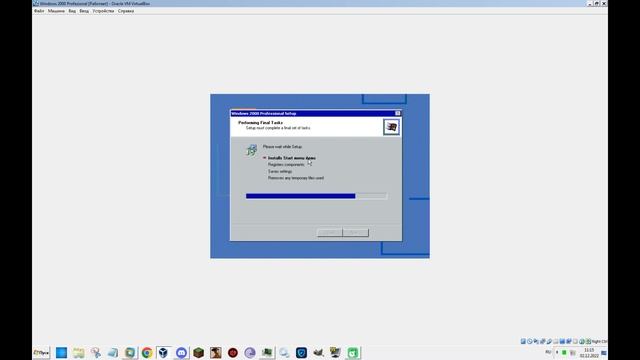Image resolution: width=640 pixels, height=360 pixels.
Task: Open the dark bird-shaped taskbar icon
Action: 318,352
